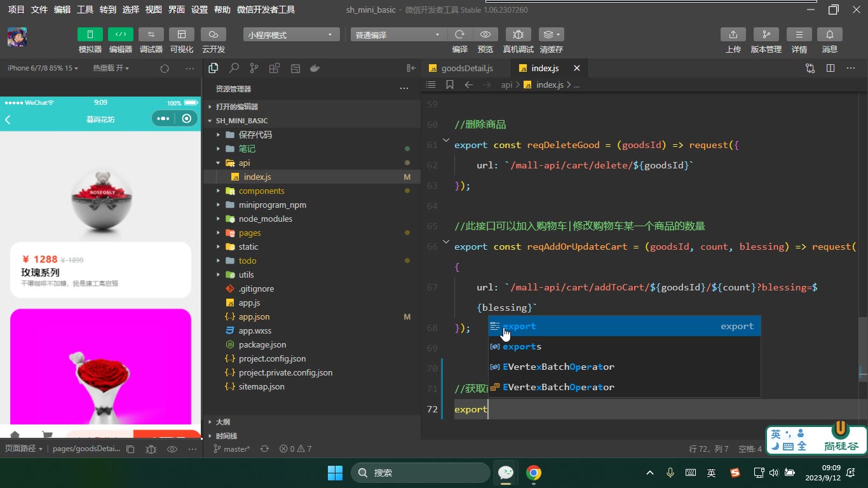Viewport: 868px width, 488px height.
Task: Select exports autocomplete suggestion
Action: tap(624, 346)
